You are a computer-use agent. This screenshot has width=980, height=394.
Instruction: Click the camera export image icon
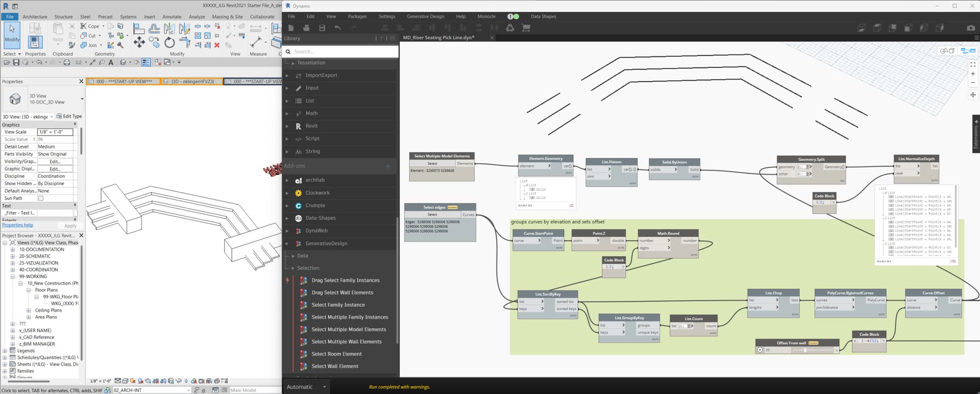pyautogui.click(x=971, y=28)
